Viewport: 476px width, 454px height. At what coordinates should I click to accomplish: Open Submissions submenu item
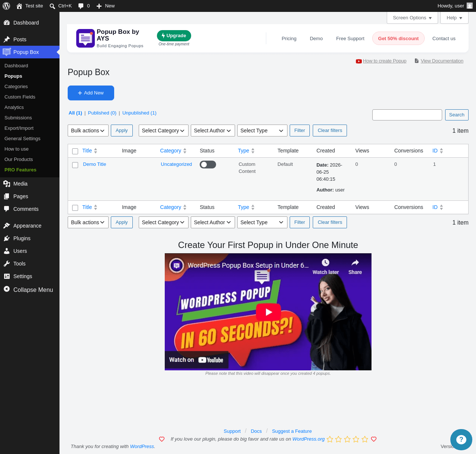pos(18,118)
